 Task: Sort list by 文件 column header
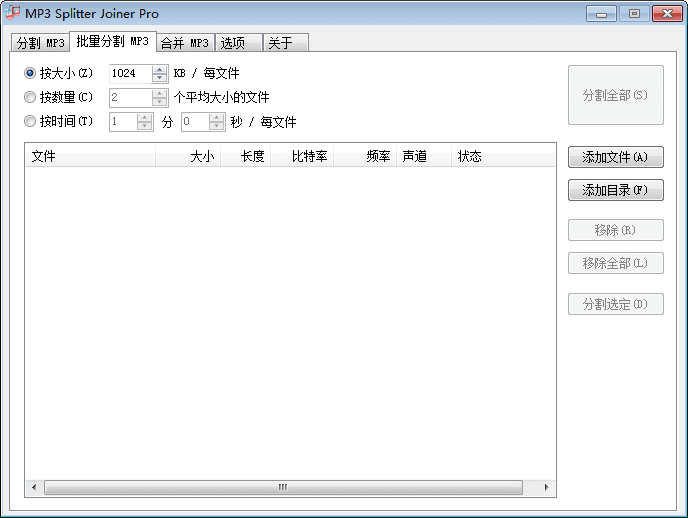(90, 156)
